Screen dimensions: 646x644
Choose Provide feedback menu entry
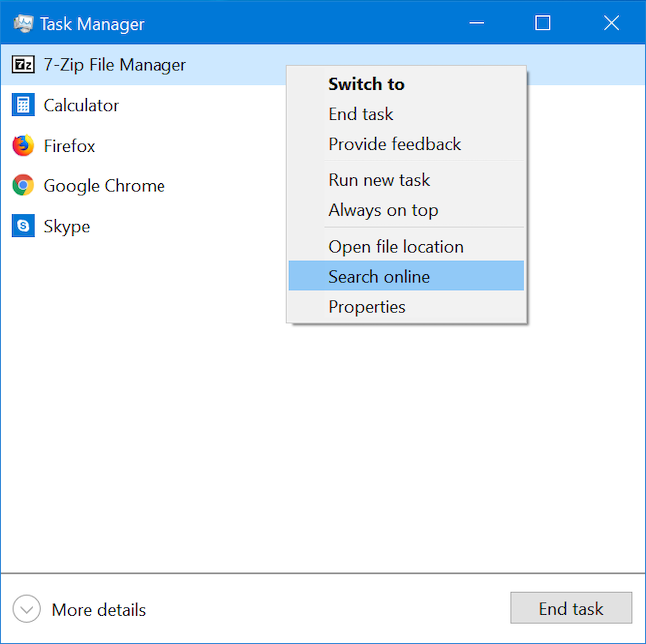[x=406, y=144]
